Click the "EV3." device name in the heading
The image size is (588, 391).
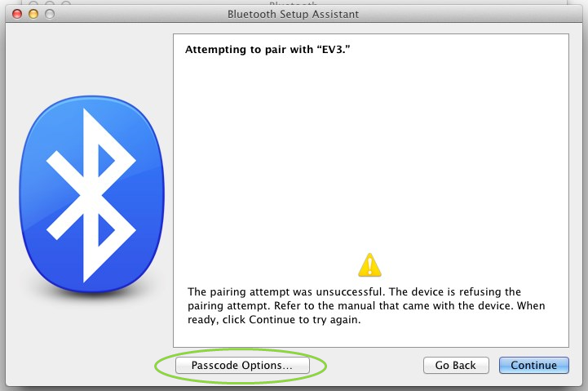pyautogui.click(x=344, y=50)
